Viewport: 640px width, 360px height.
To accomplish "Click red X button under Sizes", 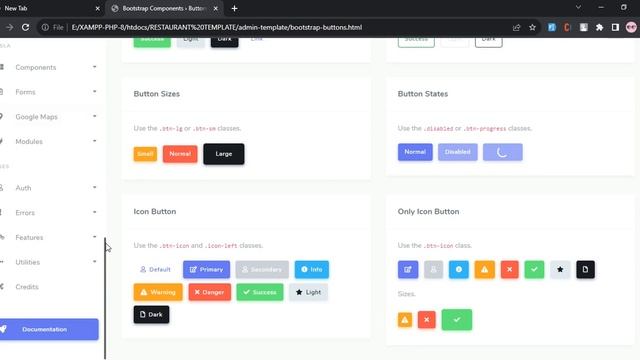I will [427, 320].
